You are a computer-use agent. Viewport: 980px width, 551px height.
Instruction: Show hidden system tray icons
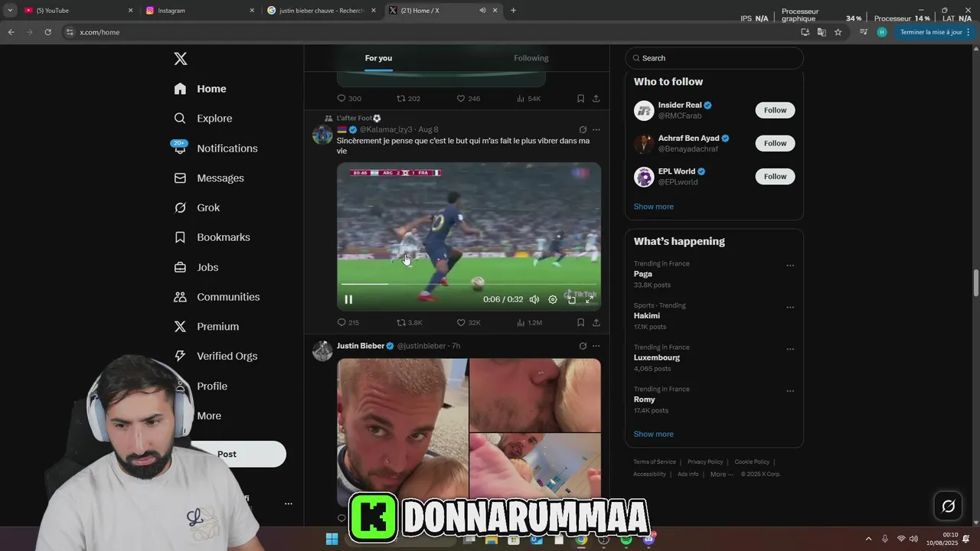tap(868, 540)
